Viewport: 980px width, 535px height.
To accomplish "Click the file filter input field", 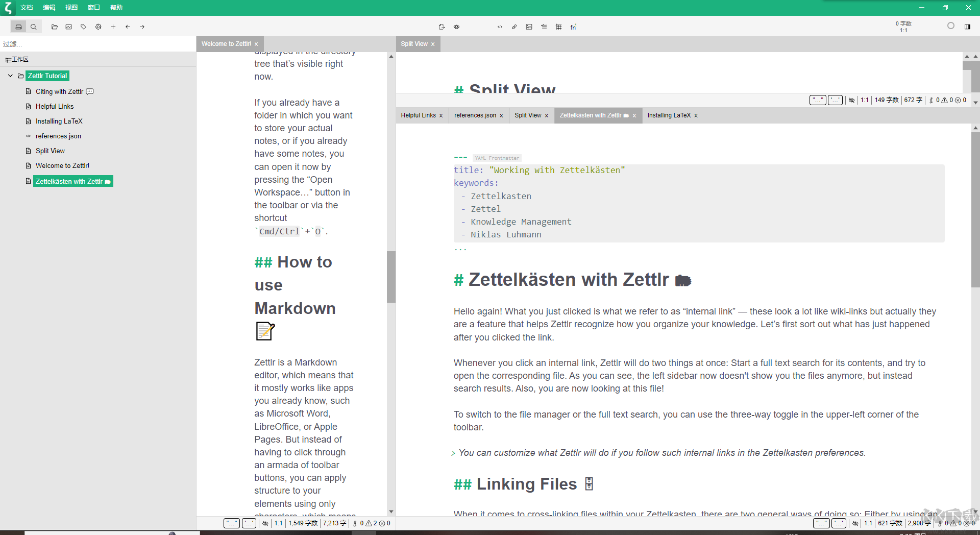I will 98,44.
